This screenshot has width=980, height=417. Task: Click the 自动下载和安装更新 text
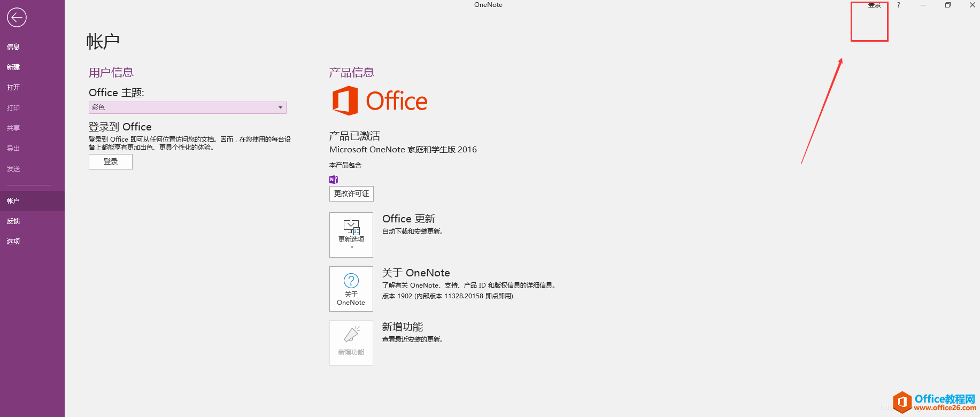pyautogui.click(x=413, y=231)
